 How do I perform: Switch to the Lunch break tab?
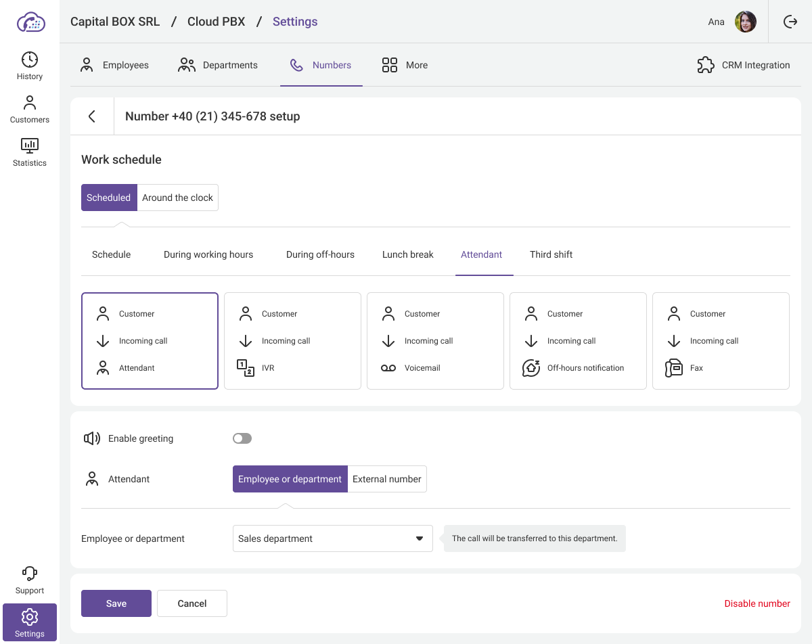407,254
